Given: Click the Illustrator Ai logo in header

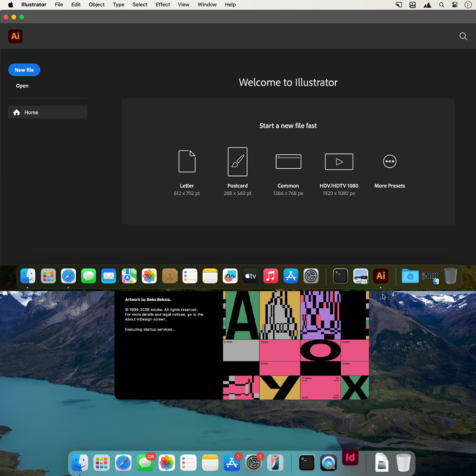Looking at the screenshot, I should pyautogui.click(x=15, y=36).
